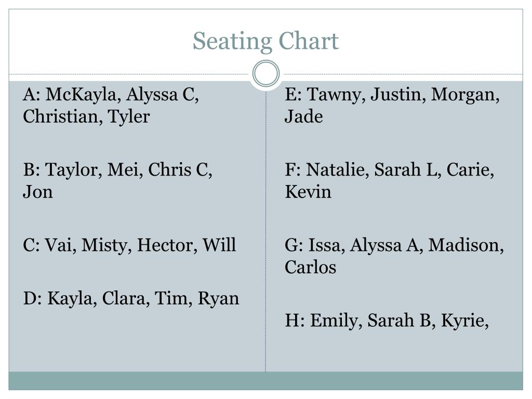
Task: Click the name Carlos in group G
Action: point(311,267)
